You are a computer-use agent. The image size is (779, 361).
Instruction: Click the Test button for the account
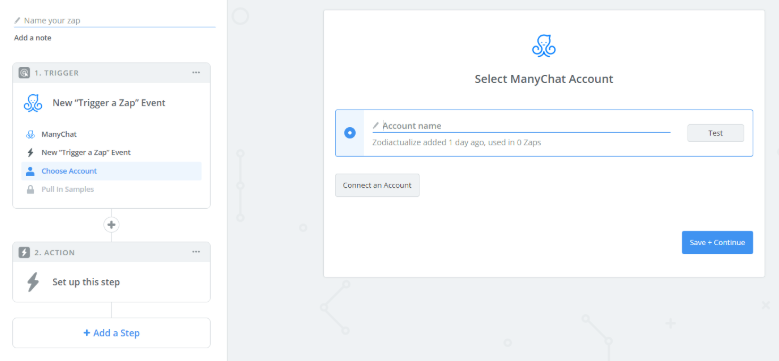click(715, 133)
